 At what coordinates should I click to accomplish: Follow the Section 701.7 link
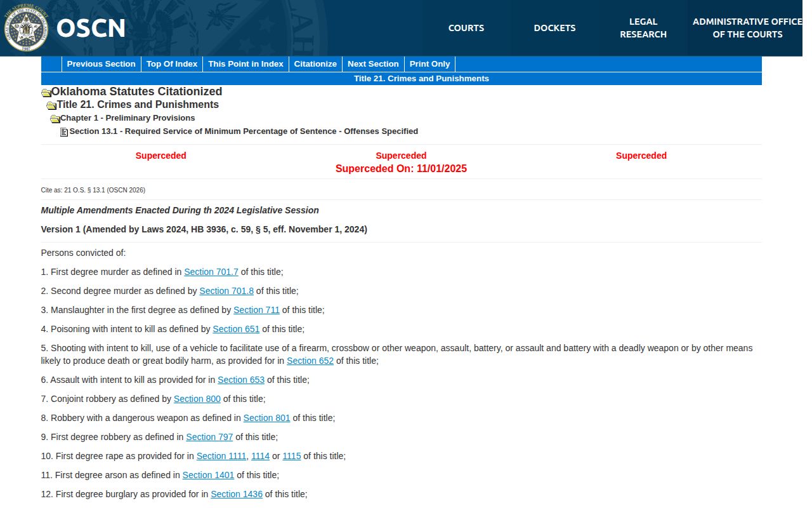(211, 272)
